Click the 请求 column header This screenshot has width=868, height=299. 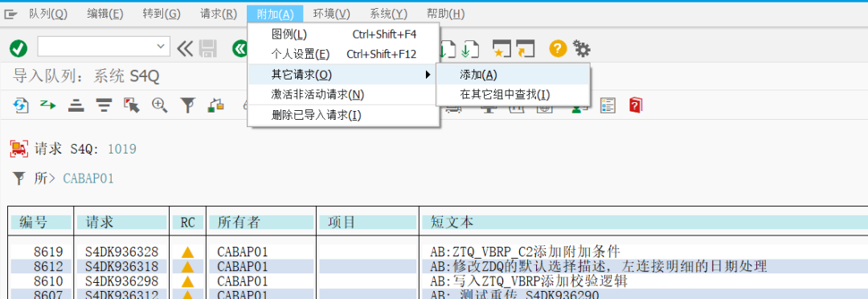[123, 223]
